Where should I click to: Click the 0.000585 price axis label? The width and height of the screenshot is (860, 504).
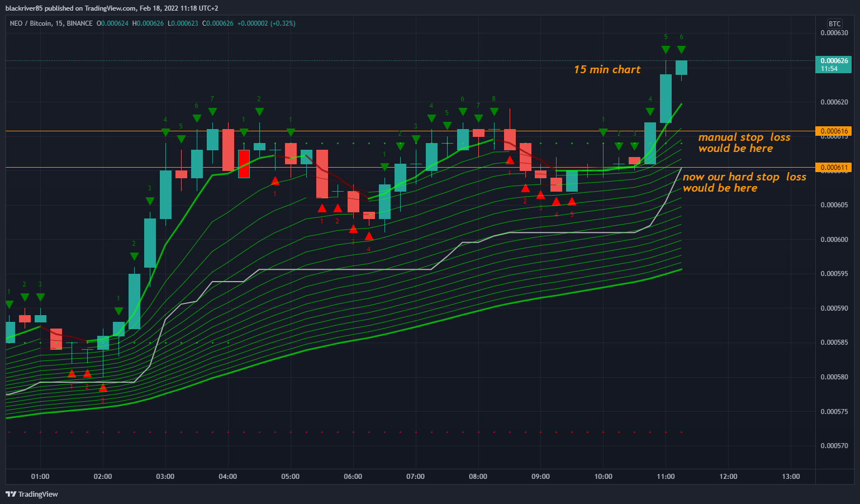click(x=834, y=343)
